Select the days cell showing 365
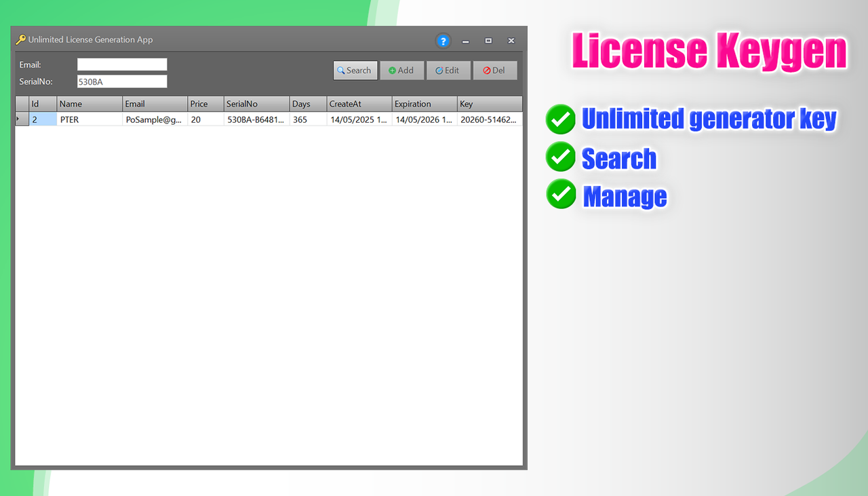Screen dimensions: 868x496 [308, 119]
